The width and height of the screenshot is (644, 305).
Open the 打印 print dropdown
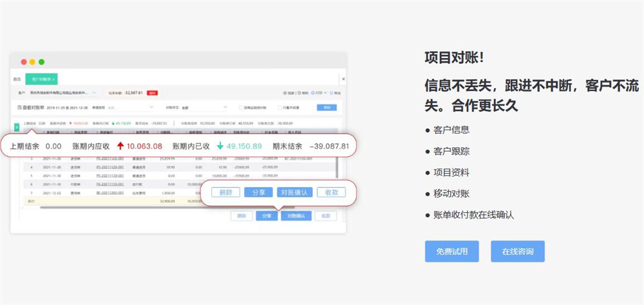320,93
